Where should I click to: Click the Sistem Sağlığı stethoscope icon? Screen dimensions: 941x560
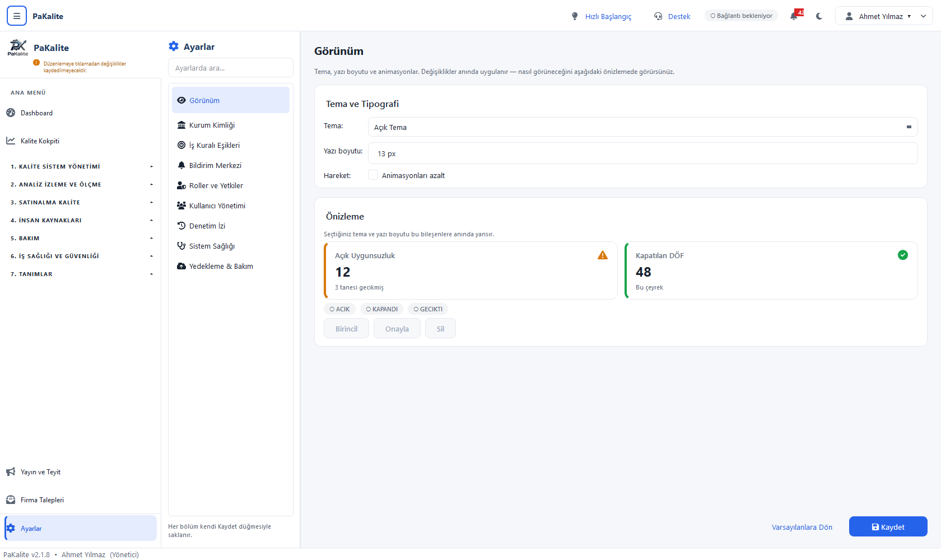point(181,246)
